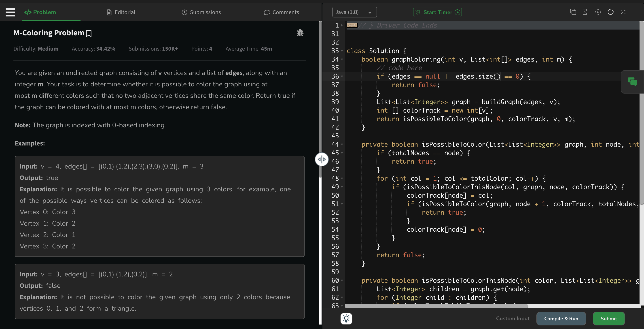Click the green Submit button

pos(608,318)
